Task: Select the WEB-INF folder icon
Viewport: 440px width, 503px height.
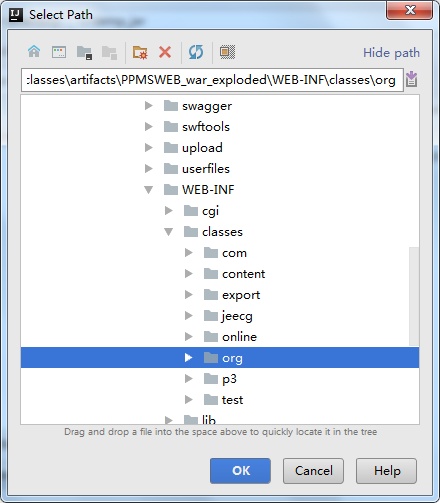Action: (x=171, y=190)
